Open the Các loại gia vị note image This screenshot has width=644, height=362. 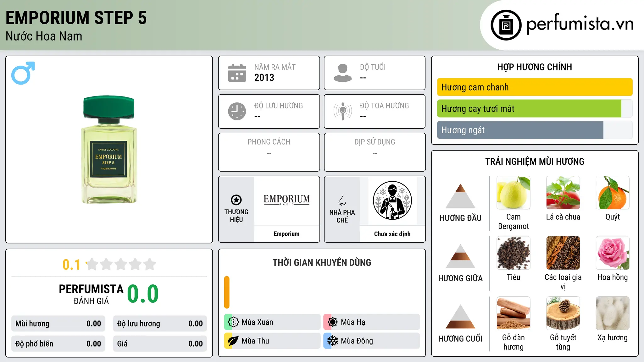[x=563, y=253]
